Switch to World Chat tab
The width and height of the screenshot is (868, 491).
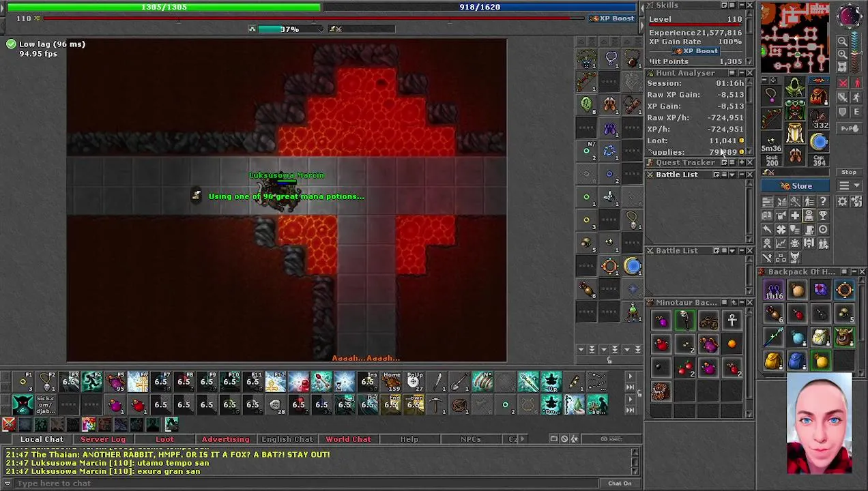[x=348, y=439]
